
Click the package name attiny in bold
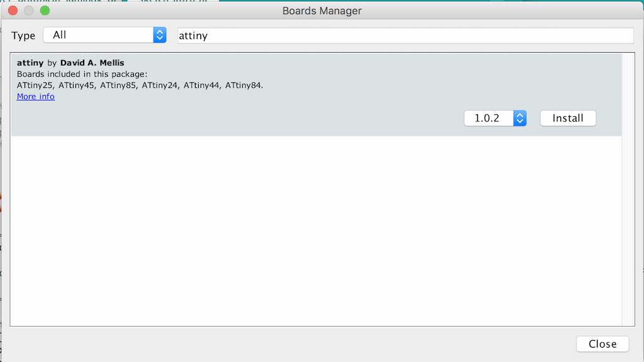(x=30, y=63)
